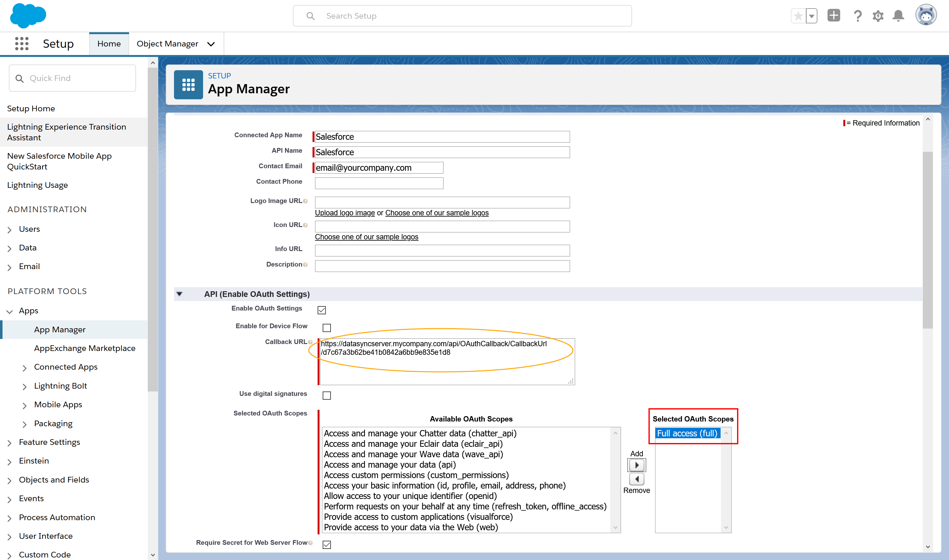Expand the Users tree item
949x560 pixels.
(x=9, y=230)
